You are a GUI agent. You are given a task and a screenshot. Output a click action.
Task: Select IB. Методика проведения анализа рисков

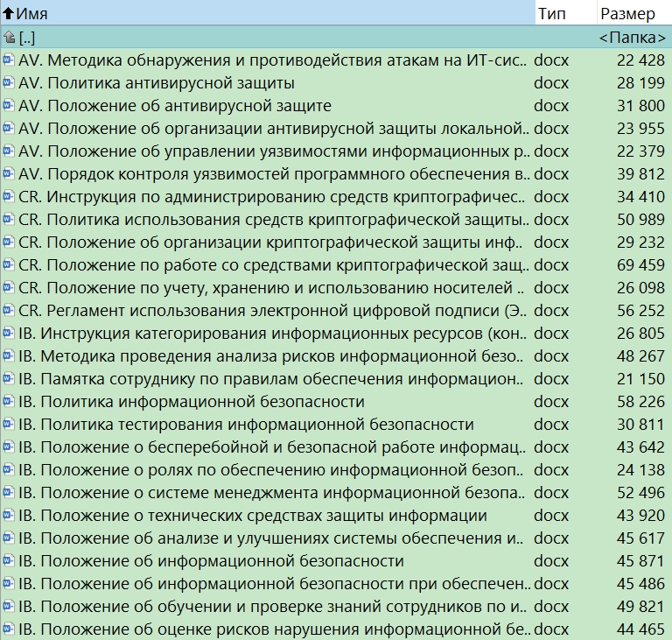pyautogui.click(x=336, y=355)
